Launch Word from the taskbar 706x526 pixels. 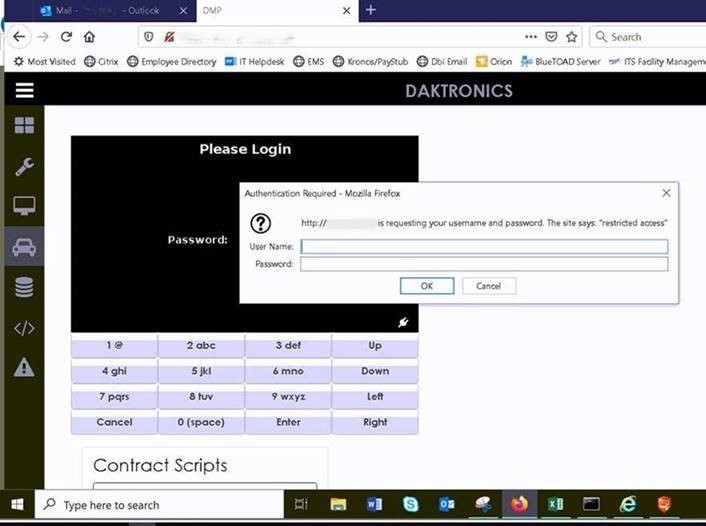374,504
